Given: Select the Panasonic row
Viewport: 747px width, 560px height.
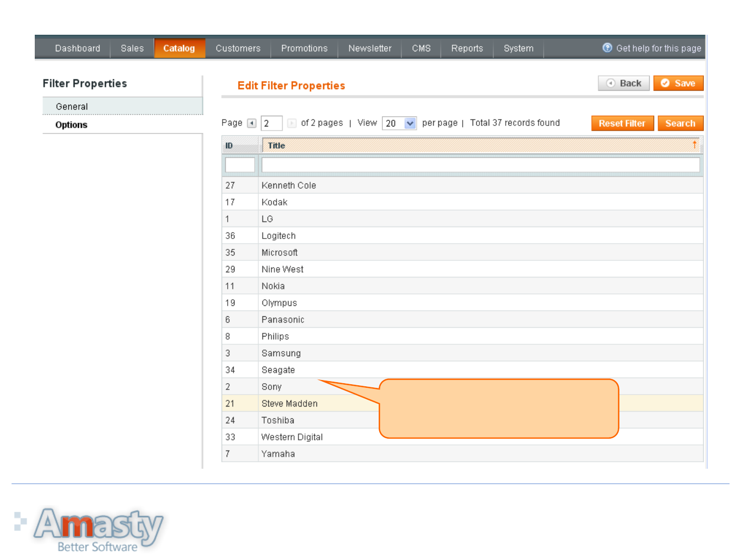Looking at the screenshot, I should click(462, 320).
